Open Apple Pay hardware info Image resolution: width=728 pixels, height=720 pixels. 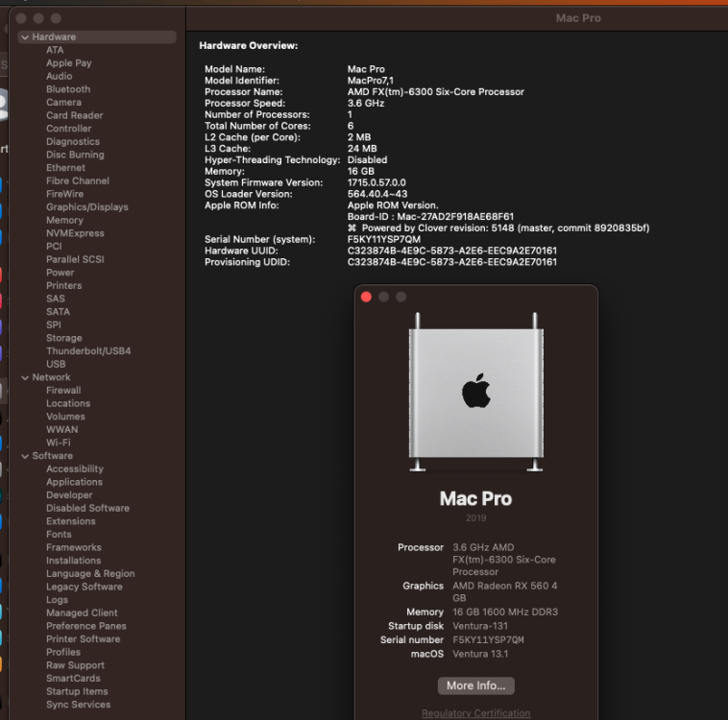(x=69, y=63)
